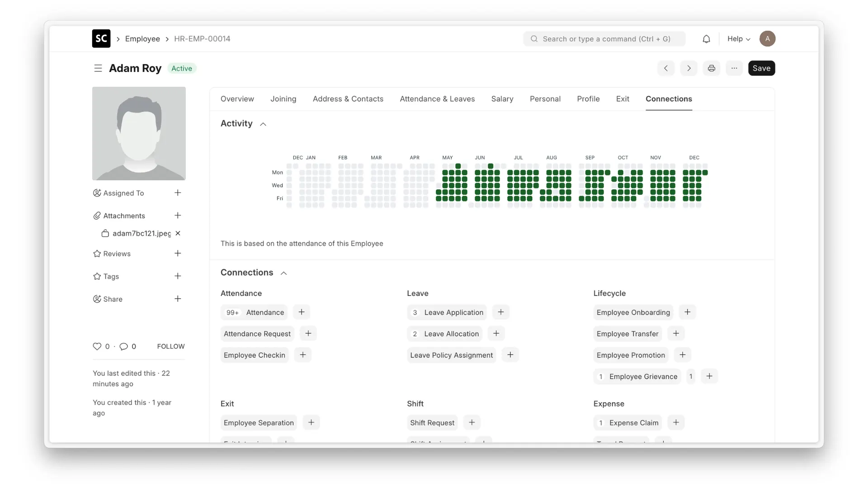Add a review with the Reviews plus icon
This screenshot has height=488, width=868.
[178, 253]
